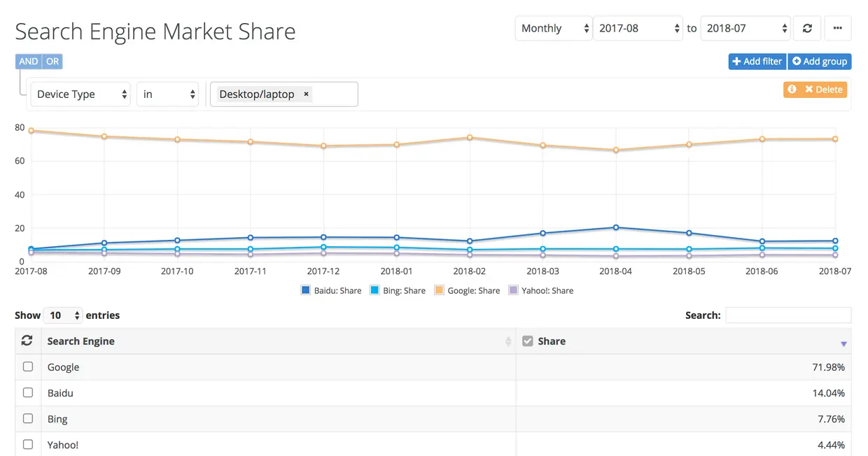This screenshot has height=456, width=868.
Task: Open the Show entries count dropdown
Action: click(x=63, y=315)
